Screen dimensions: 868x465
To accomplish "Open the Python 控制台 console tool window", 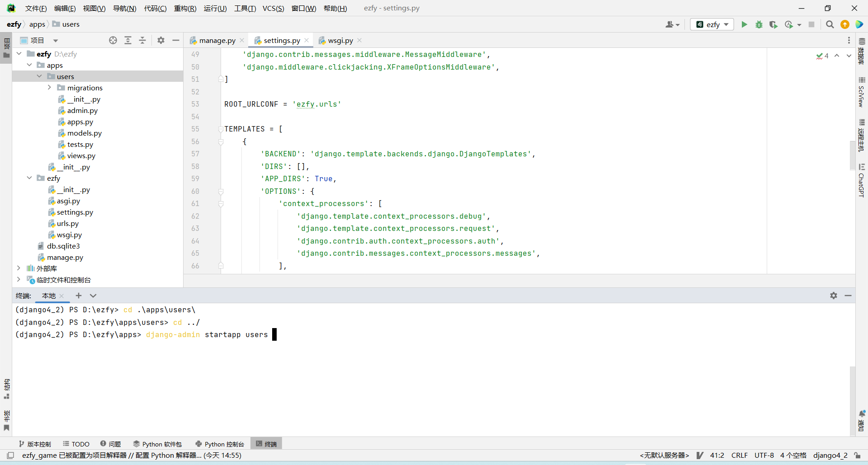I will pos(220,444).
